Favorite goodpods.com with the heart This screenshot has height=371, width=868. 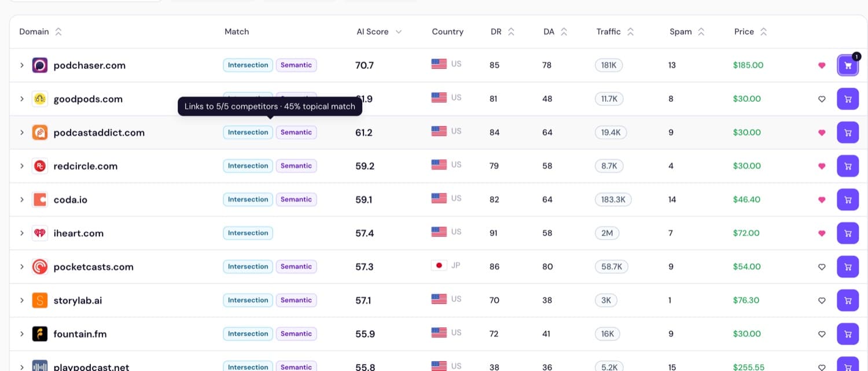tap(822, 99)
